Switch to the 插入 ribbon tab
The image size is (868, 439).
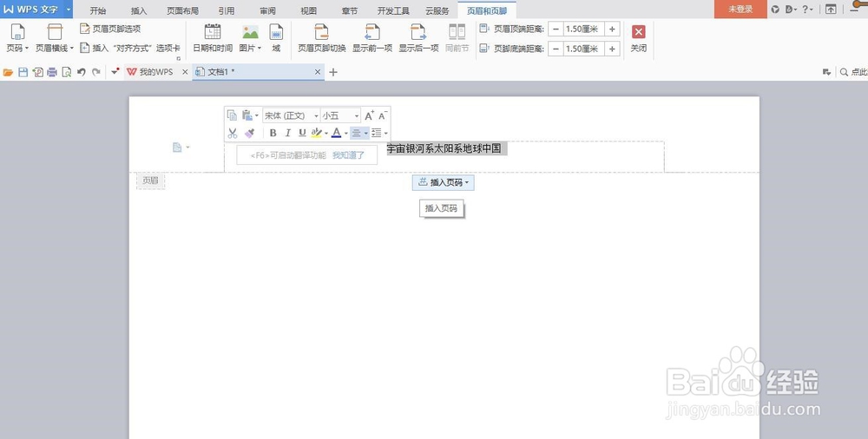139,10
